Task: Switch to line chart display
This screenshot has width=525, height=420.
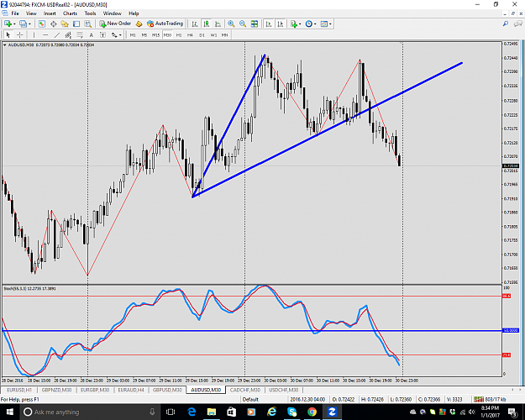Action: [218, 24]
